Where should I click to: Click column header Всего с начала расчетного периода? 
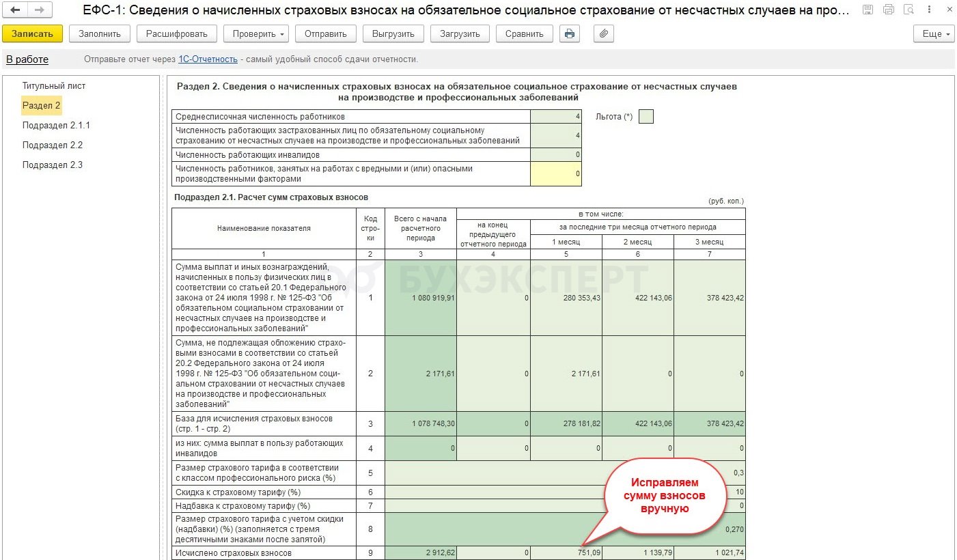(421, 229)
